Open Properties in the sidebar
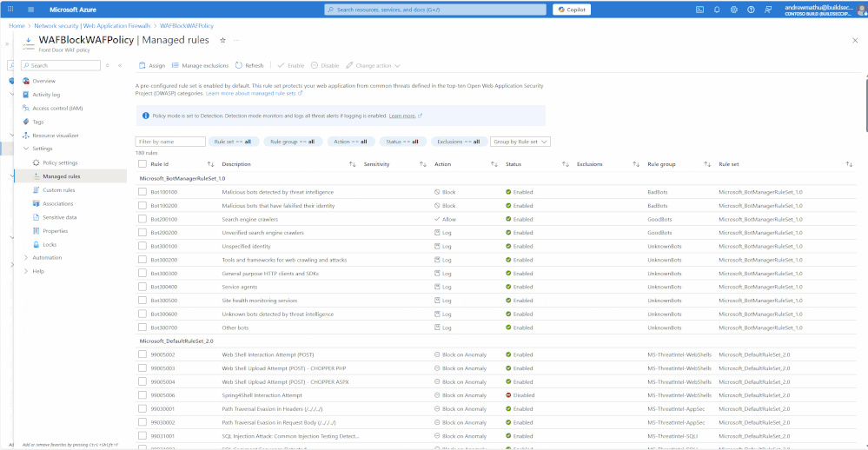Image resolution: width=868 pixels, height=450 pixels. (55, 231)
